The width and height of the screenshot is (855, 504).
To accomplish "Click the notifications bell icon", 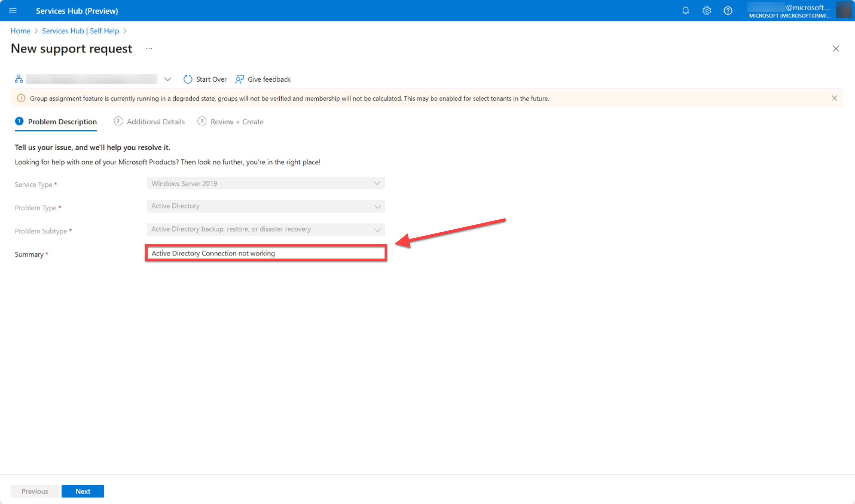I will [x=685, y=10].
